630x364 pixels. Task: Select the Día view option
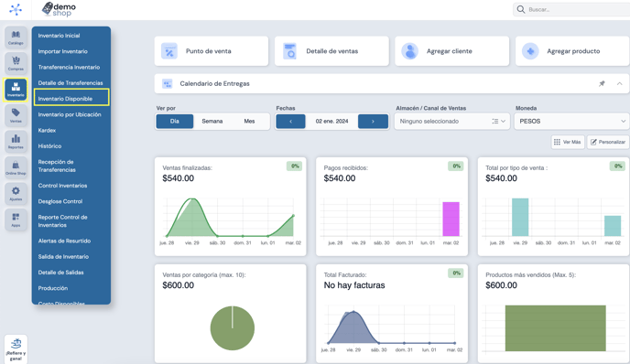click(x=174, y=122)
